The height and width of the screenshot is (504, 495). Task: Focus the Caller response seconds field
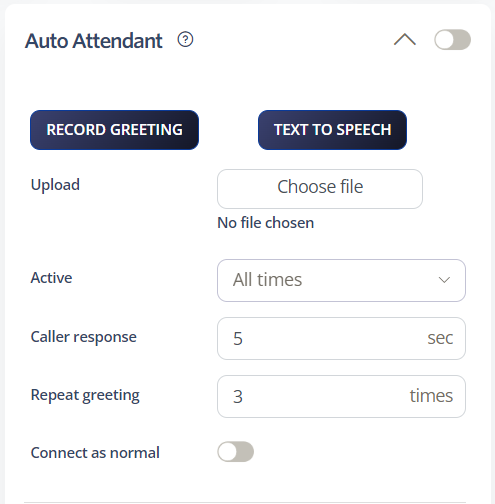coord(341,338)
